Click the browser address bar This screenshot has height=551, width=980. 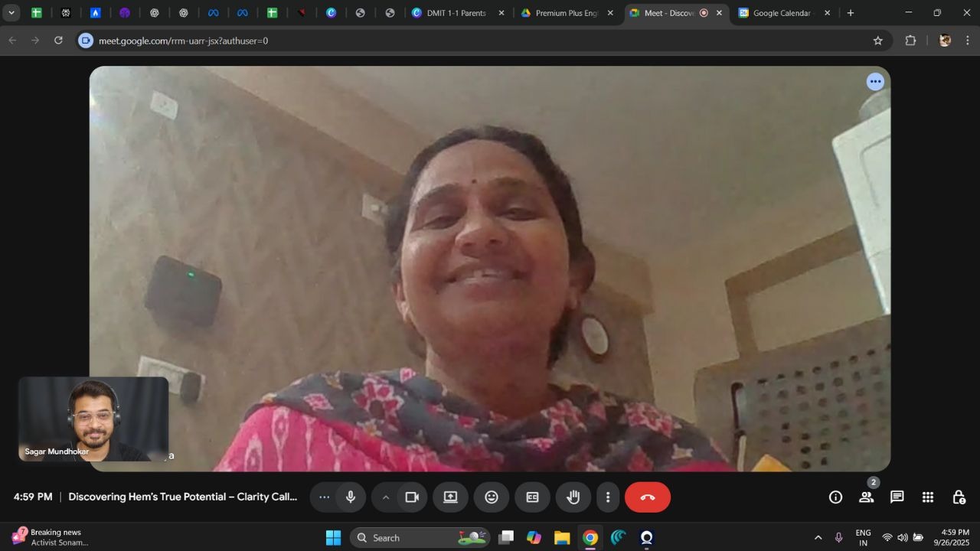tap(306, 41)
